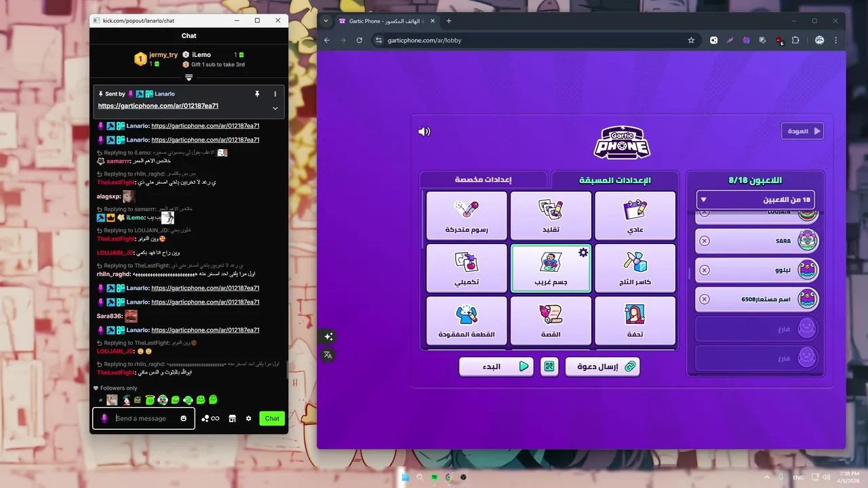Bookmark this page with star icon
This screenshot has height=488, width=868.
coord(691,40)
